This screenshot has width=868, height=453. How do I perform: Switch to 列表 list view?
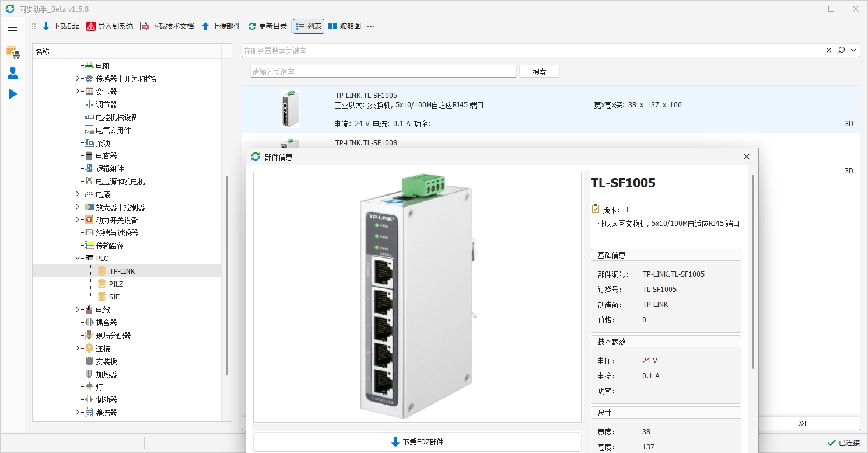click(309, 26)
